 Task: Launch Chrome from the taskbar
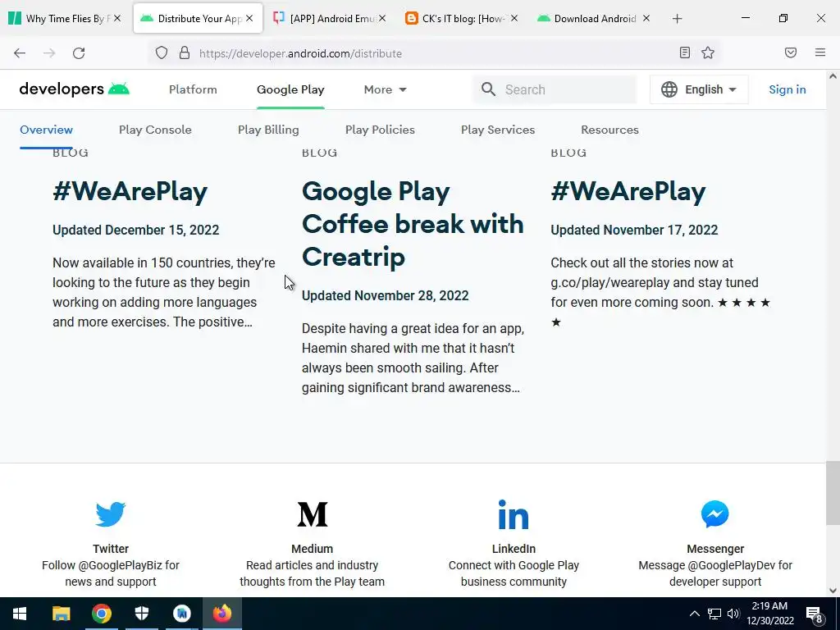coord(101,614)
